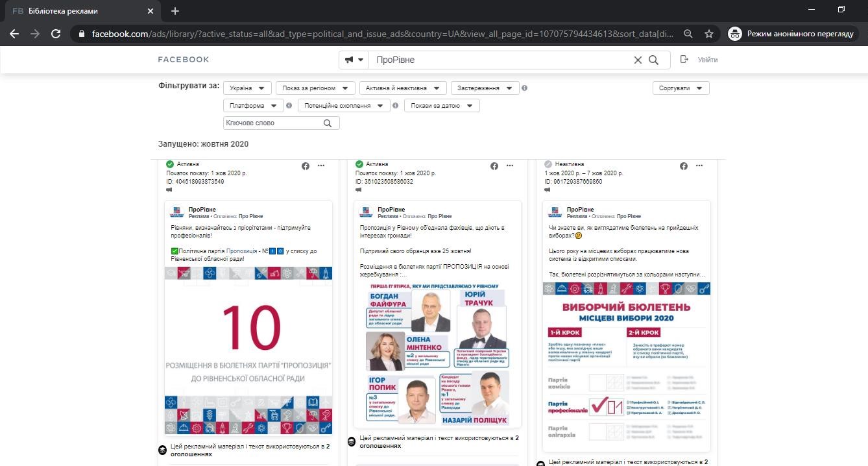Click info icon next to Потенційне охоплення
The width and height of the screenshot is (868, 466).
[x=396, y=105]
